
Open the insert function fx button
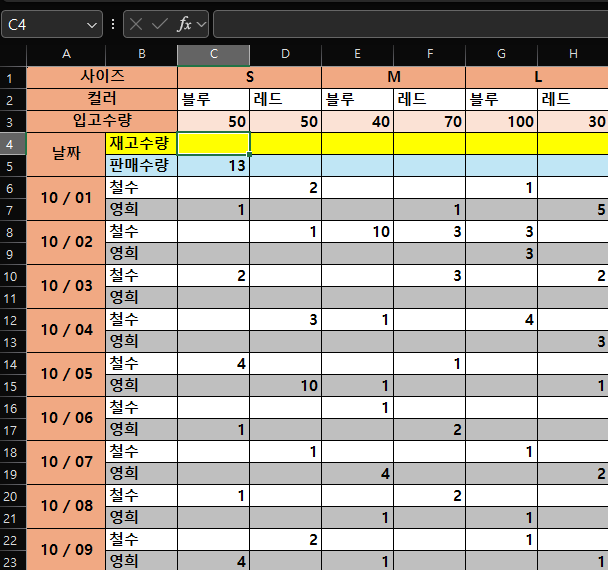click(x=184, y=24)
